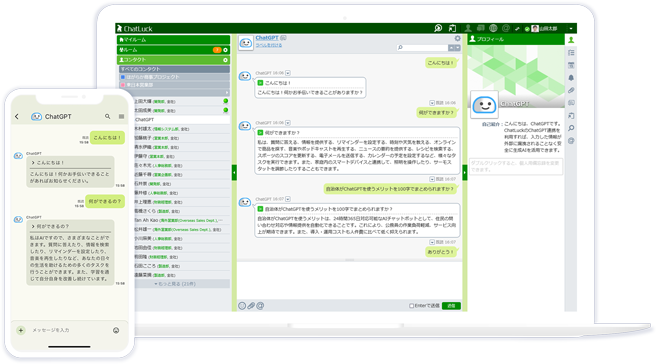Click the personal memo field in profile panel
656x364 pixels.
tap(516, 166)
